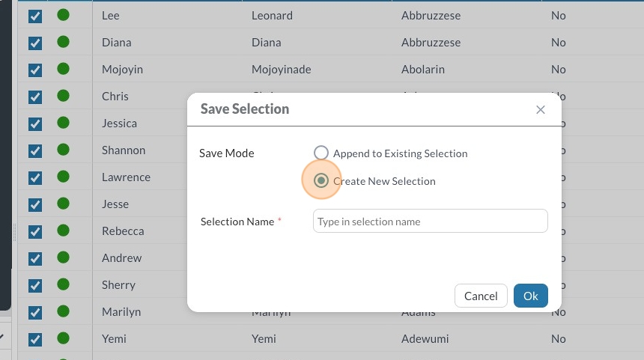Select Create New Selection radio button

[321, 181]
